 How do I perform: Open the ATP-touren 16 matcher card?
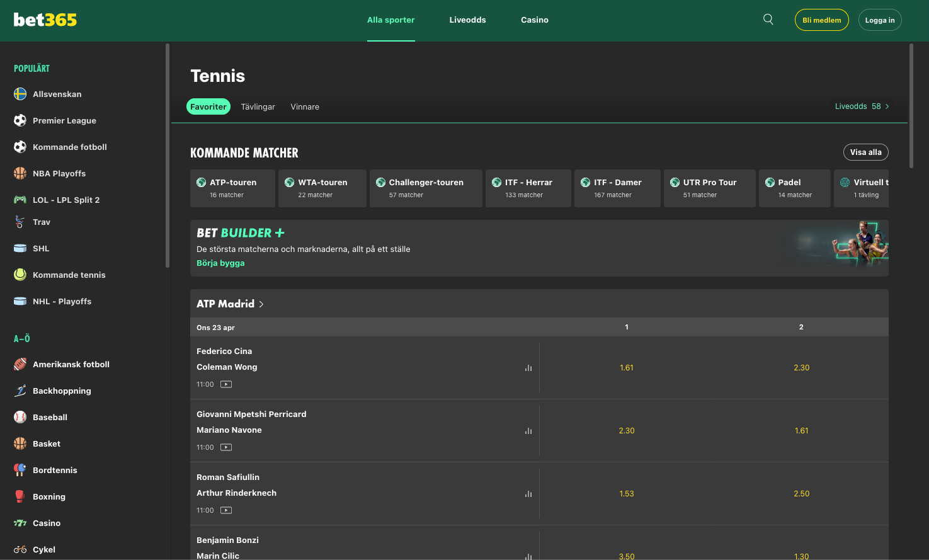coord(233,188)
